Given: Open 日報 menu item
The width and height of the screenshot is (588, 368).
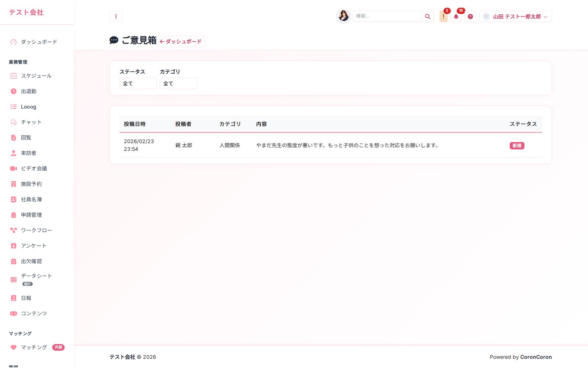Looking at the screenshot, I should (x=37, y=298).
